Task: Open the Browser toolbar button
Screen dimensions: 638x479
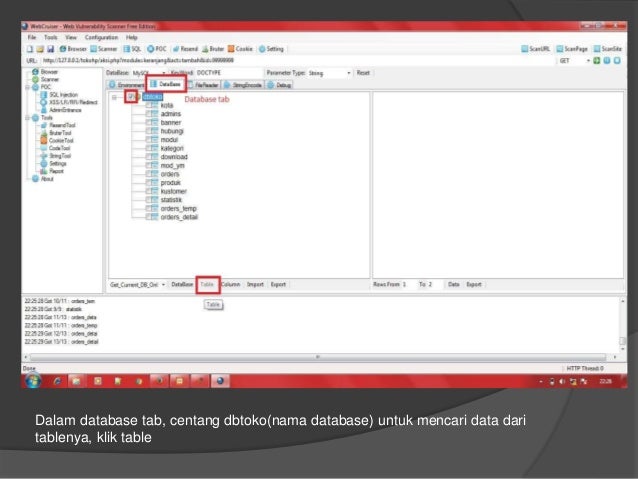Action: (73, 49)
